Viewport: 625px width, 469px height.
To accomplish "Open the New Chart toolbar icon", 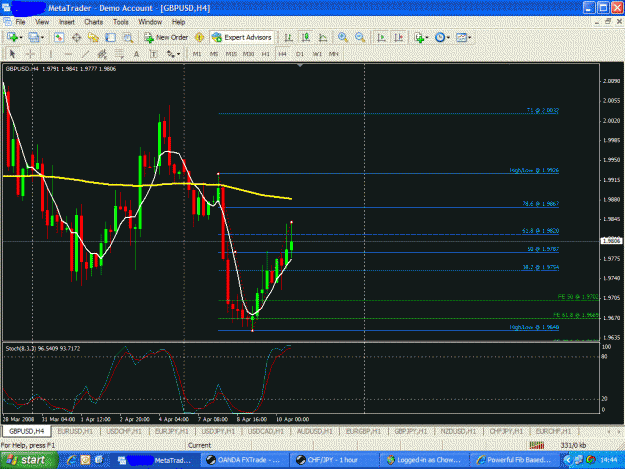I will coord(12,37).
